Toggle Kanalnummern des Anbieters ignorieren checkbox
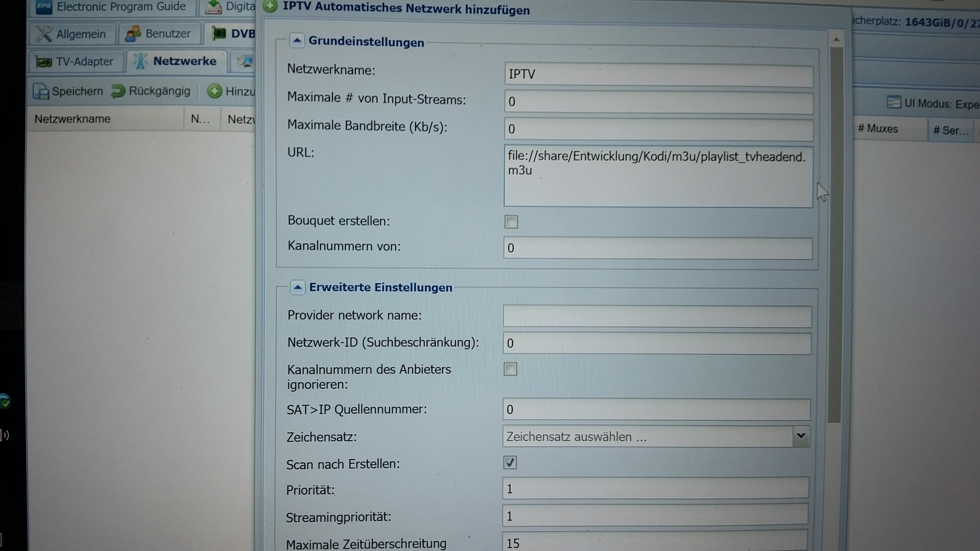The height and width of the screenshot is (551, 980). [510, 369]
